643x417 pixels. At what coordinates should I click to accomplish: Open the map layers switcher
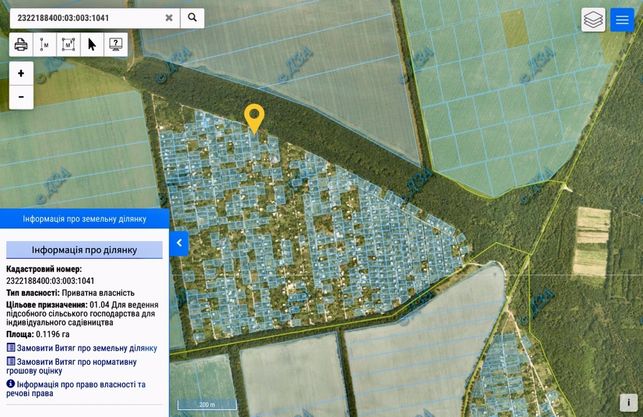[593, 19]
